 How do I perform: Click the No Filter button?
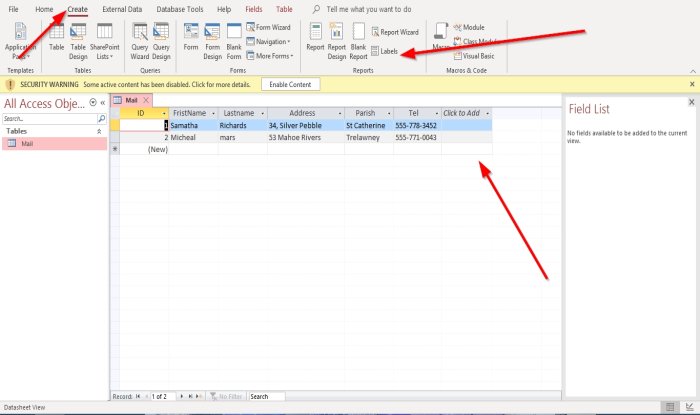coord(226,396)
